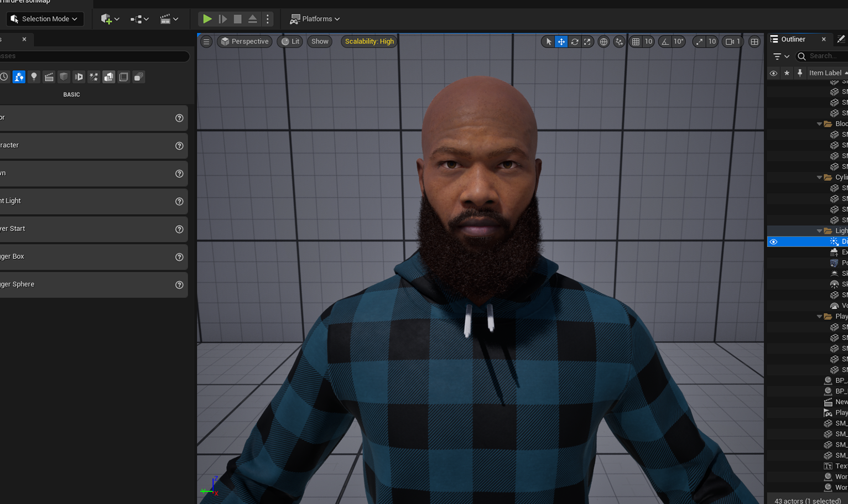This screenshot has height=504, width=848.
Task: Toggle world/local coordinate system globe
Action: click(604, 41)
